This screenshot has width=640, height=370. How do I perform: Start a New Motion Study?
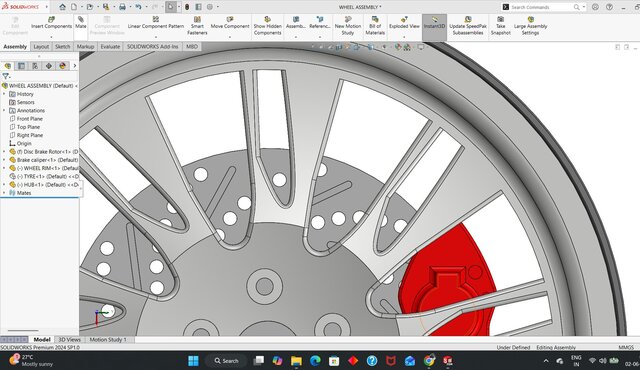pos(348,26)
